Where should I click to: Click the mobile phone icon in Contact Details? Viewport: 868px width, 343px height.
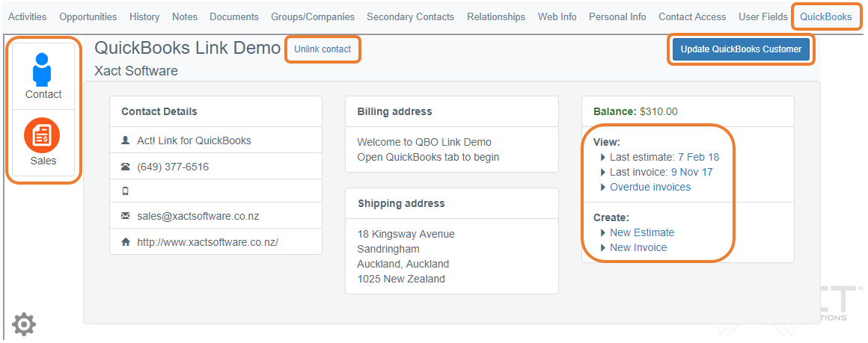click(125, 191)
